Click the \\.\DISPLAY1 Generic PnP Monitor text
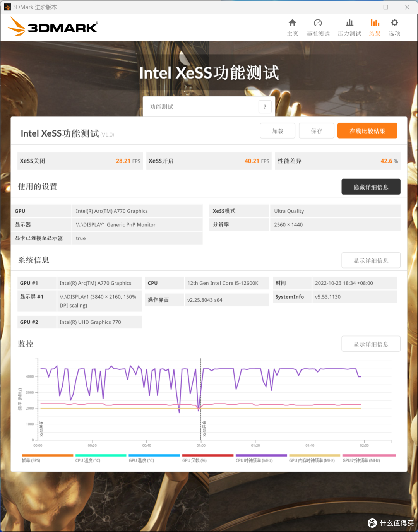 [x=116, y=224]
